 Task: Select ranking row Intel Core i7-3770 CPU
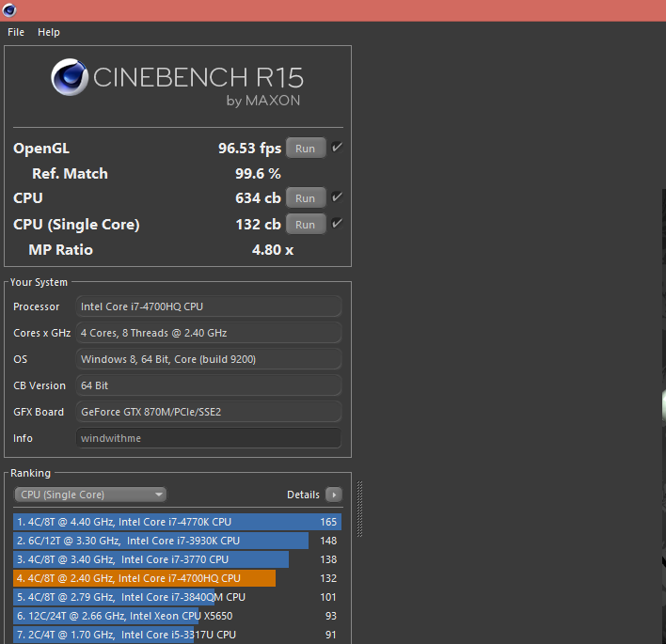pos(177,559)
